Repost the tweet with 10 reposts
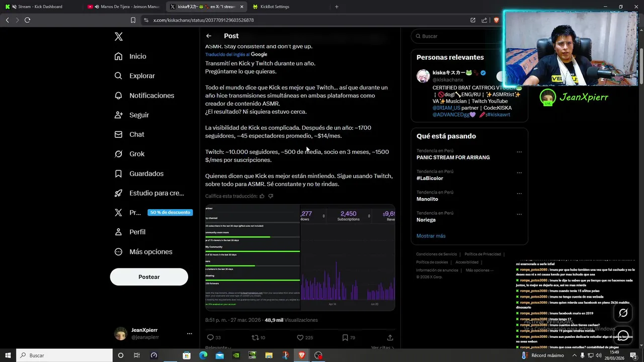644x362 pixels. tap(258, 337)
